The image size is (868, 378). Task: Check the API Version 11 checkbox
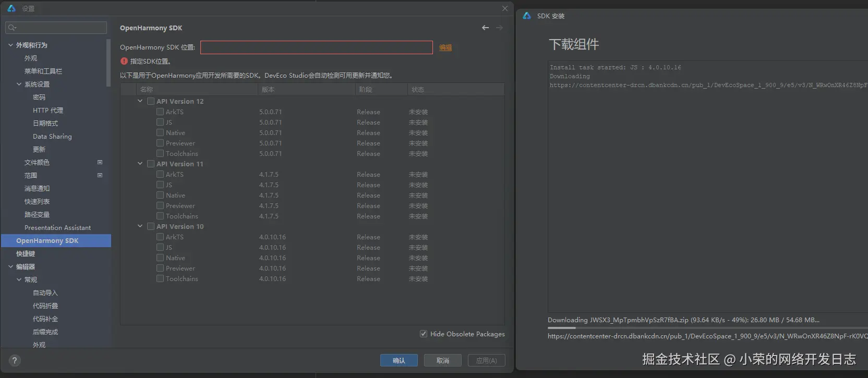(x=150, y=164)
